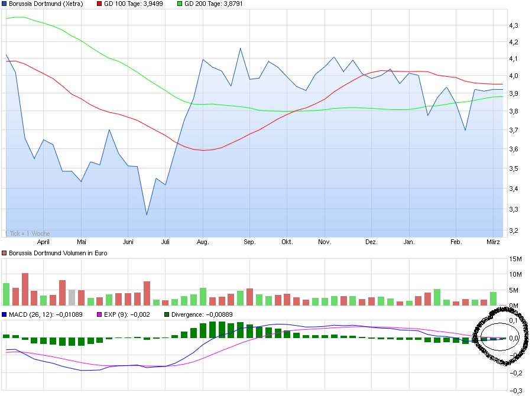The height and width of the screenshot is (396, 532).
Task: Click the price peak in late August
Action: [241, 48]
